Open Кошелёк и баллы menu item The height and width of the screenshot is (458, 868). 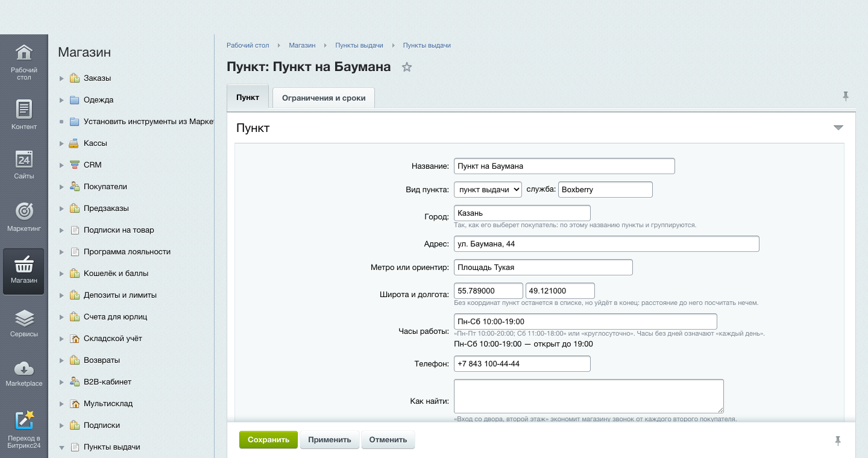116,274
